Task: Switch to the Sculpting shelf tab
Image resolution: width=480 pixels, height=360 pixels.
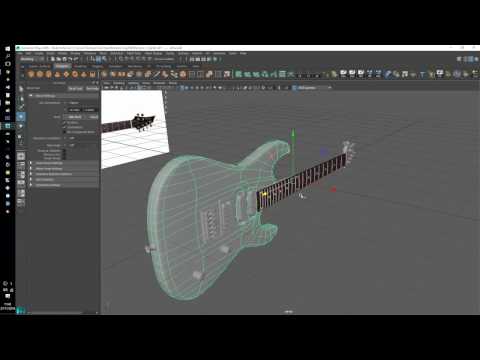Action: click(80, 66)
